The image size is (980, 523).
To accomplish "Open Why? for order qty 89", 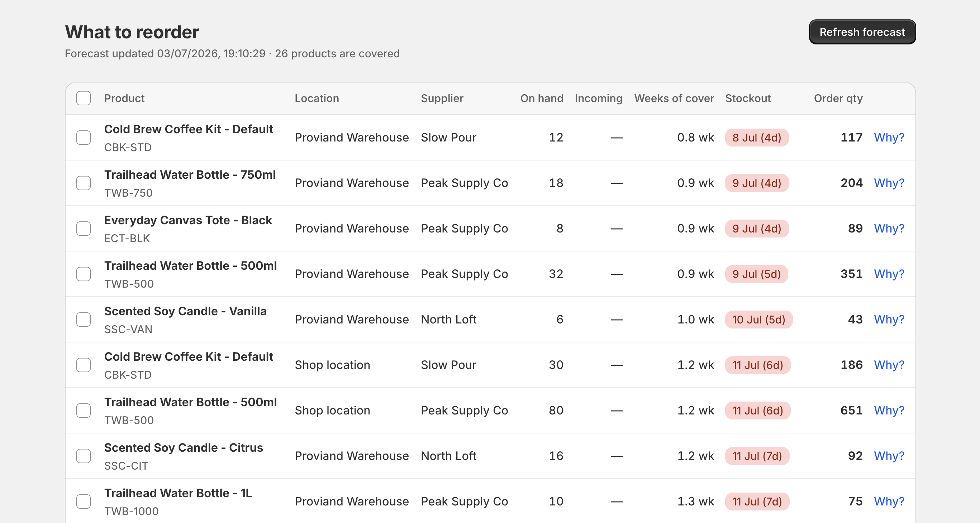I will [889, 229].
